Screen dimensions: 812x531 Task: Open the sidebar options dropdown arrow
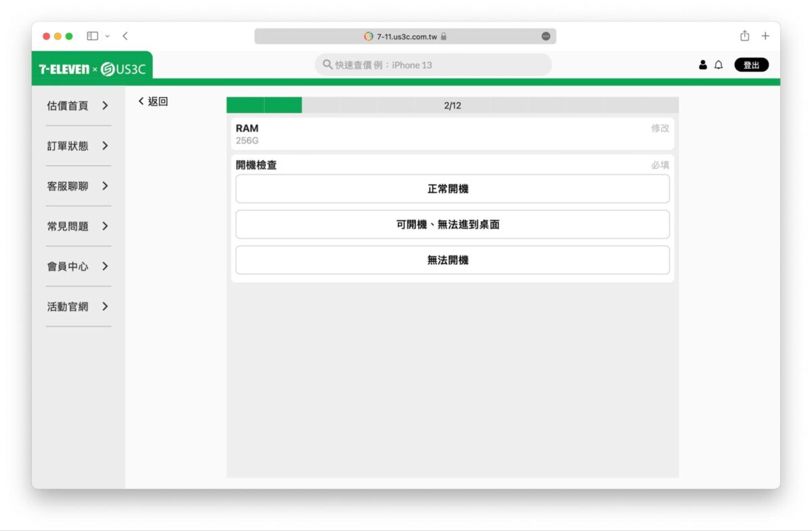coord(107,37)
